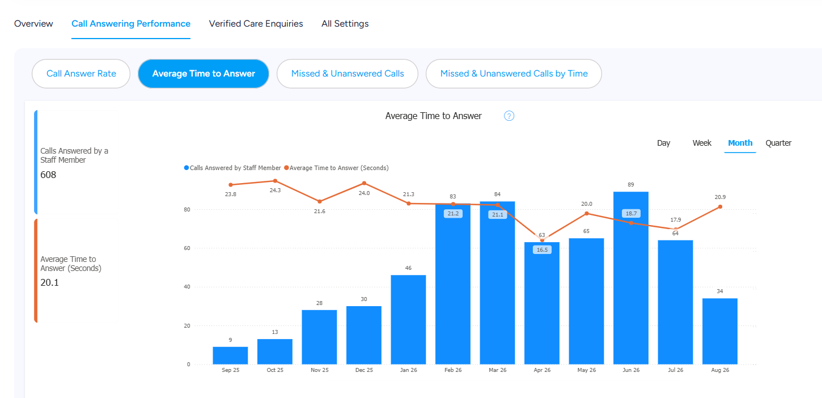Open the Verified Care Enquiries tab

click(256, 24)
